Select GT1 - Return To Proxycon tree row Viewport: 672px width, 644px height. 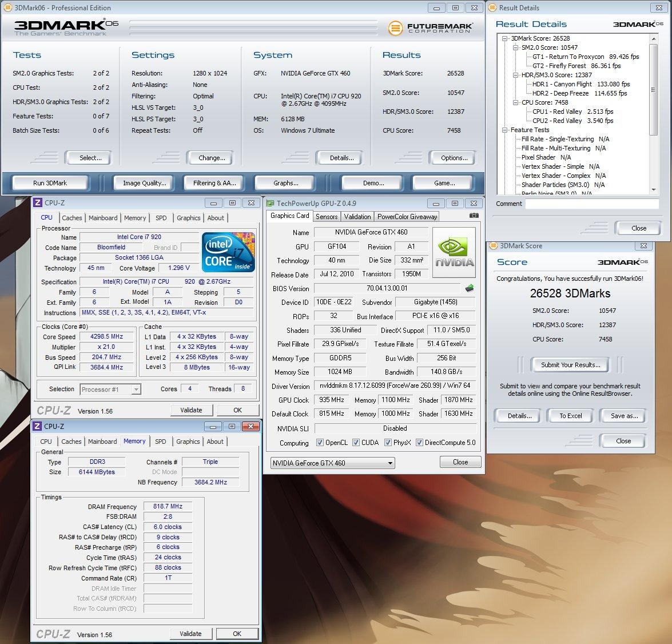[x=586, y=57]
